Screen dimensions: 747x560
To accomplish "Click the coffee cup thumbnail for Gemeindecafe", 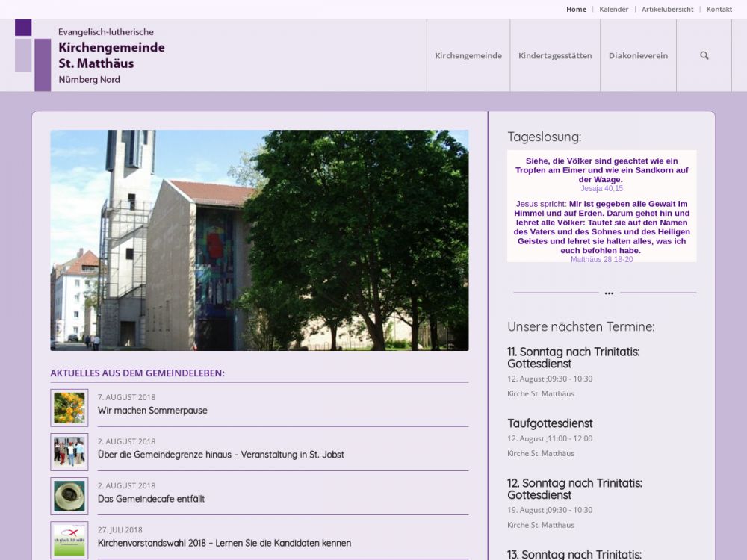I will 69,496.
